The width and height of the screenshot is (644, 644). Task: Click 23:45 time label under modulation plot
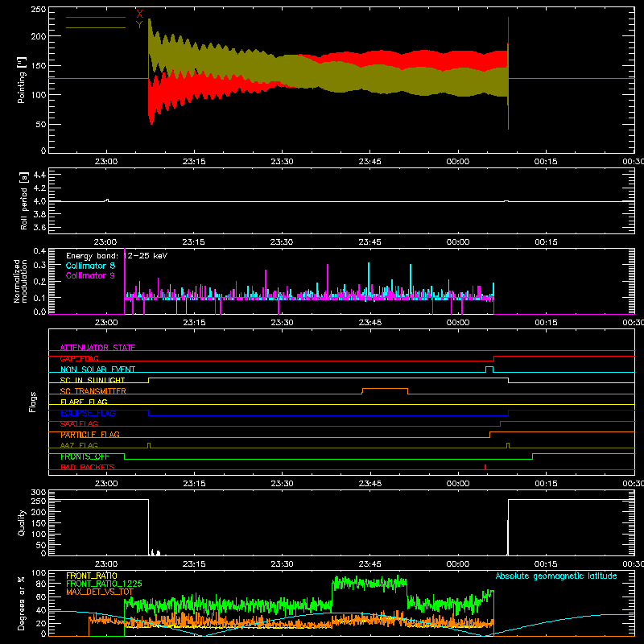[369, 323]
